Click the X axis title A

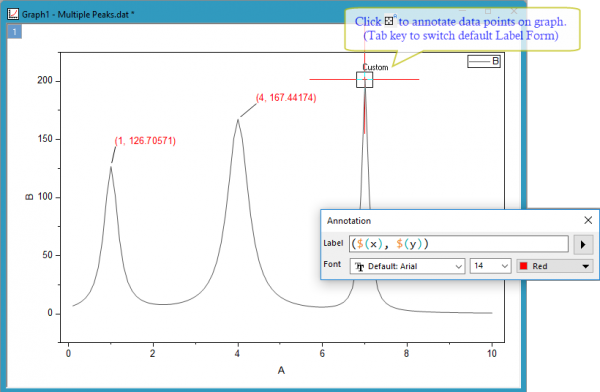pyautogui.click(x=281, y=370)
